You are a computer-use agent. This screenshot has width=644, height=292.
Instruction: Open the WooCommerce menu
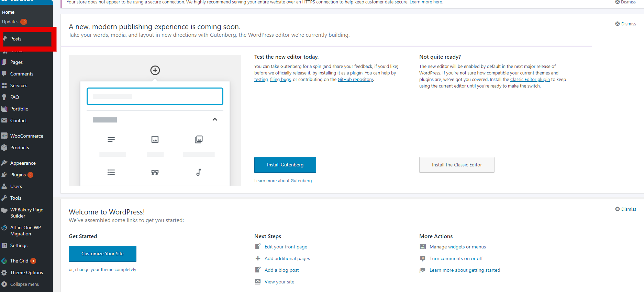tap(26, 136)
